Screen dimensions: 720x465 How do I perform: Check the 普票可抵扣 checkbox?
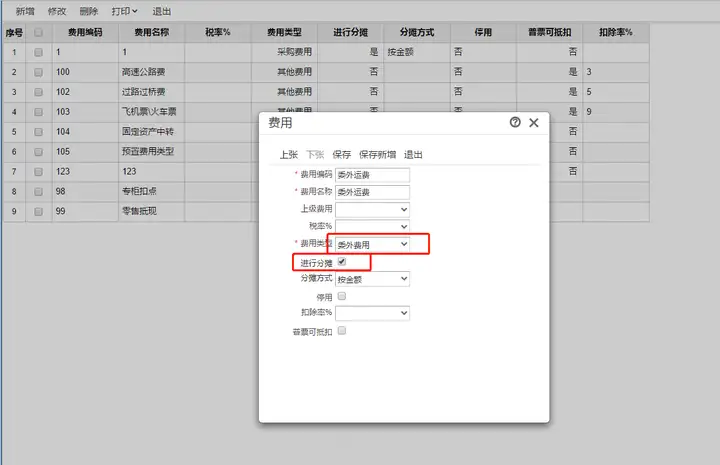[342, 331]
